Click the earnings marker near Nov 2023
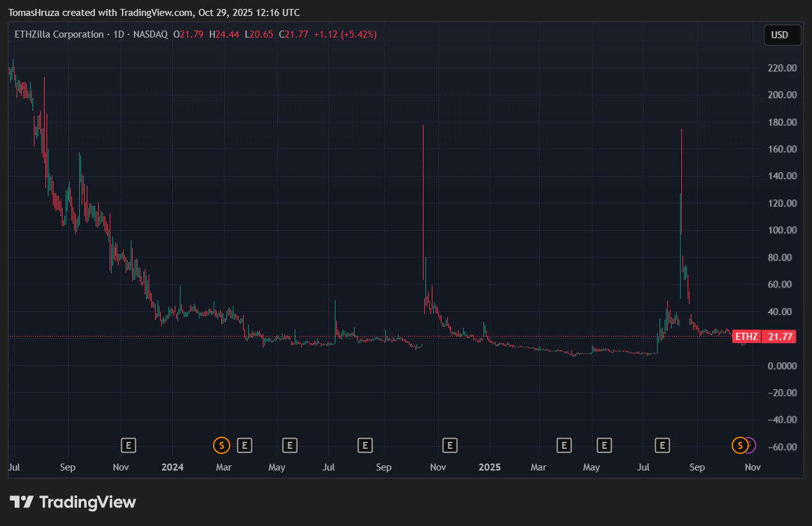812x526 pixels. 129,445
